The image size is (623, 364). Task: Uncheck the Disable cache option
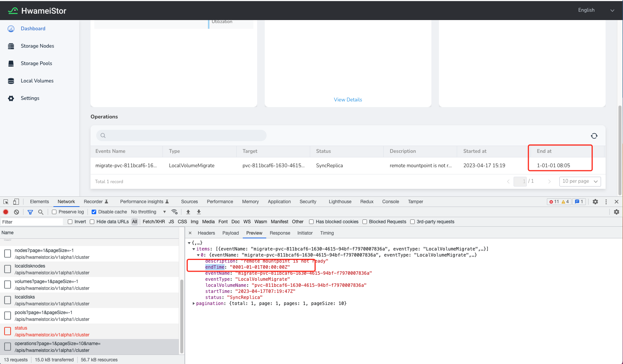[94, 212]
